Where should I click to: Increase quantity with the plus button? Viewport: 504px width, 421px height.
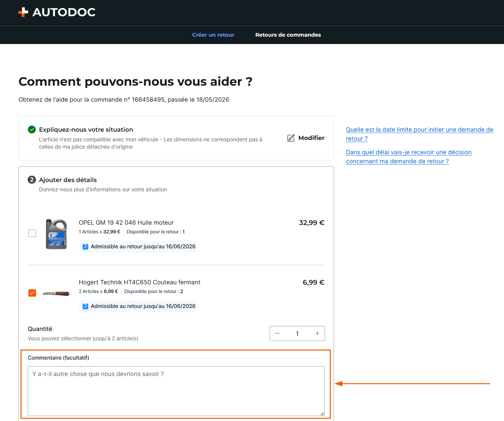[317, 333]
